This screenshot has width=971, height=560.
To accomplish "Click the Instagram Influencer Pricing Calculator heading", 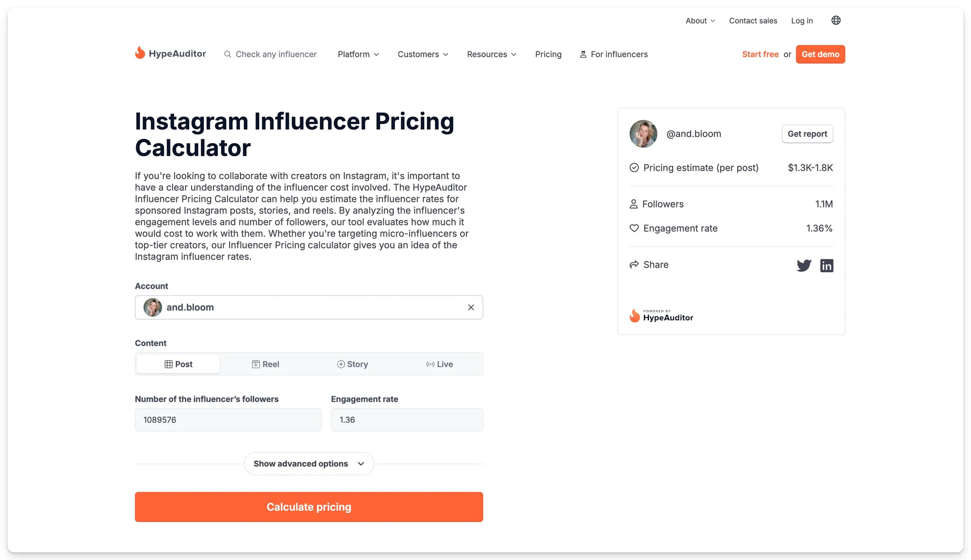I will coord(295,134).
